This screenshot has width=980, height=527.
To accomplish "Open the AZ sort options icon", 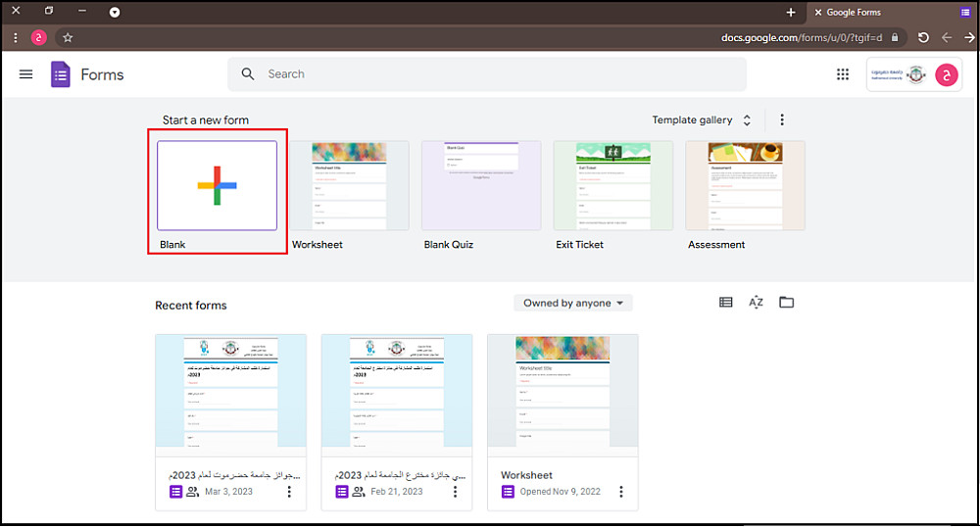I will coord(756,303).
